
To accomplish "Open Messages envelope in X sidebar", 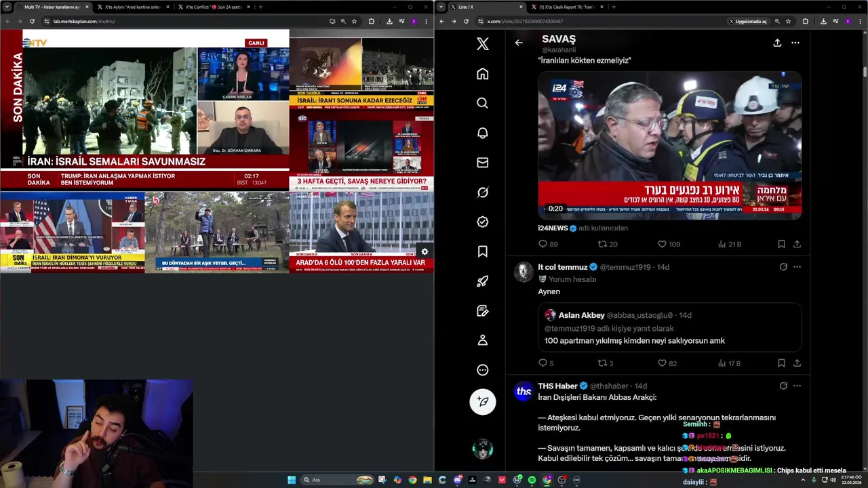I will pyautogui.click(x=482, y=163).
